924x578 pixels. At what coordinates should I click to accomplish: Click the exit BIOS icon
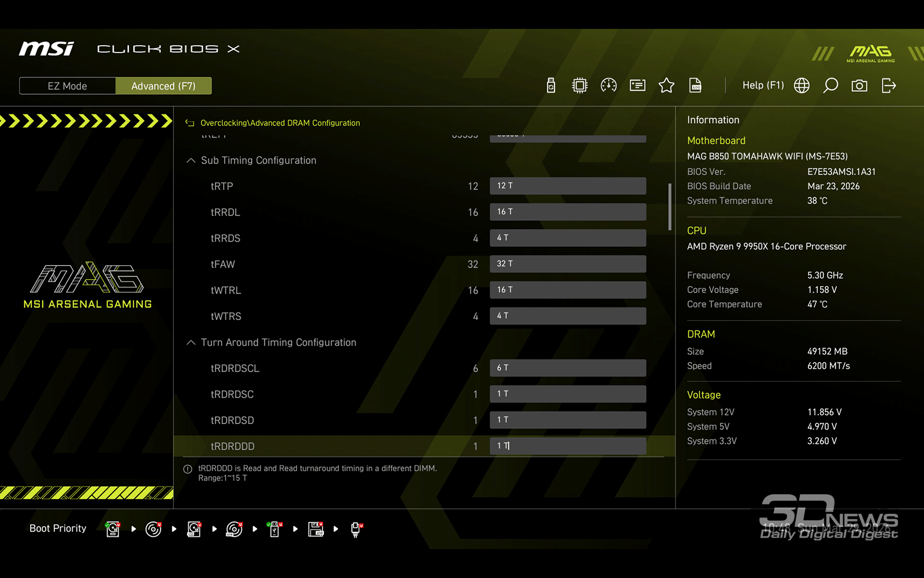pos(889,86)
